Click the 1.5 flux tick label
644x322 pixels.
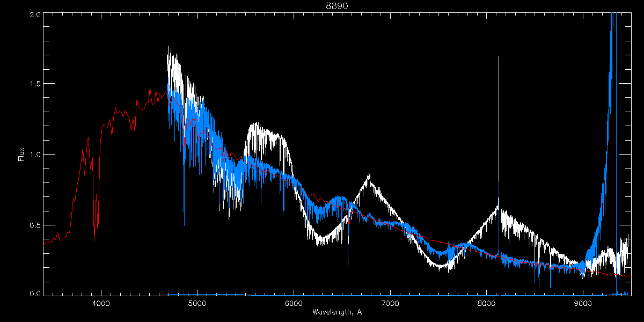tap(34, 84)
